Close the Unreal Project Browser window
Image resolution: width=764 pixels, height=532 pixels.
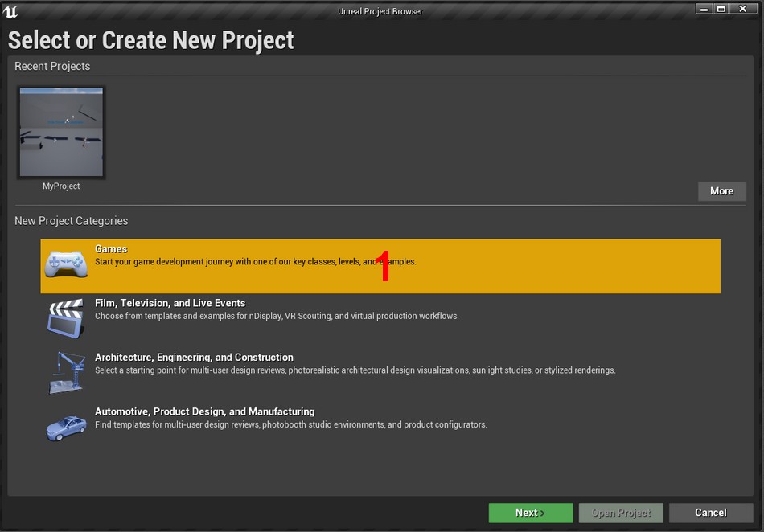(x=743, y=9)
